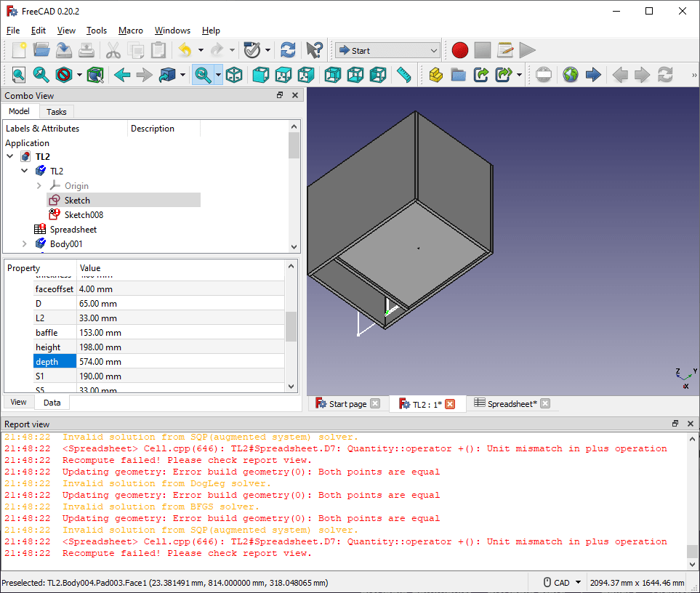Expand the Origin tree node
Image resolution: width=700 pixels, height=593 pixels.
tap(39, 185)
